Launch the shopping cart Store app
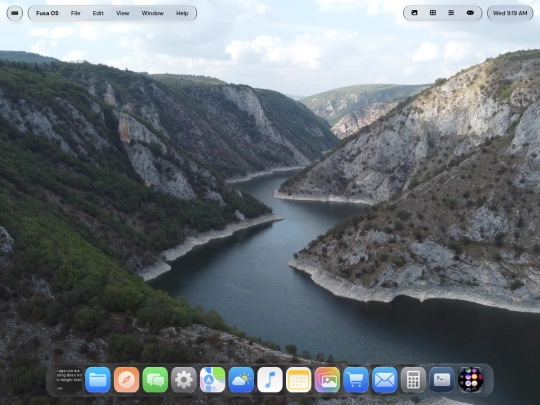 click(356, 380)
